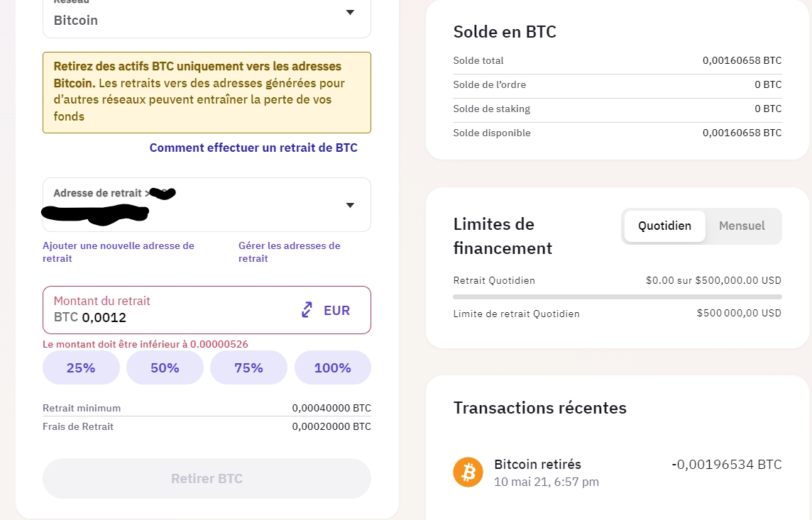Viewport: 812px width, 520px height.
Task: Select 75% of balance
Action: tap(248, 367)
